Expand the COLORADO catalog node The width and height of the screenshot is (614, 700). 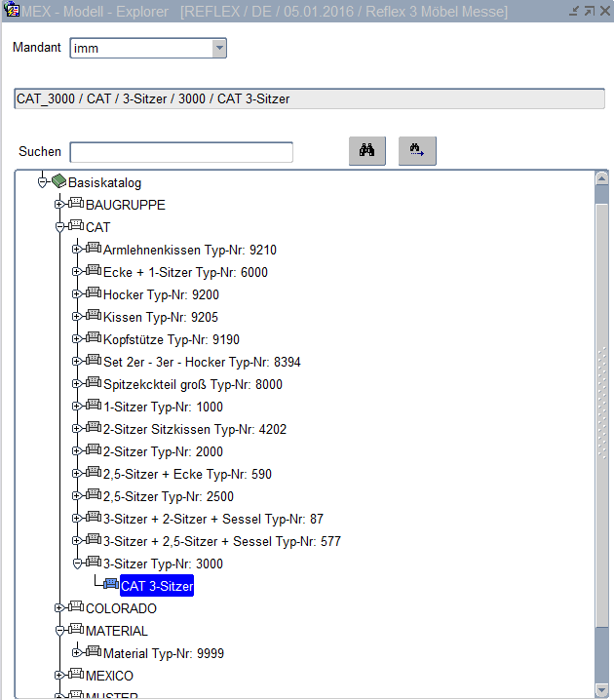click(x=59, y=608)
